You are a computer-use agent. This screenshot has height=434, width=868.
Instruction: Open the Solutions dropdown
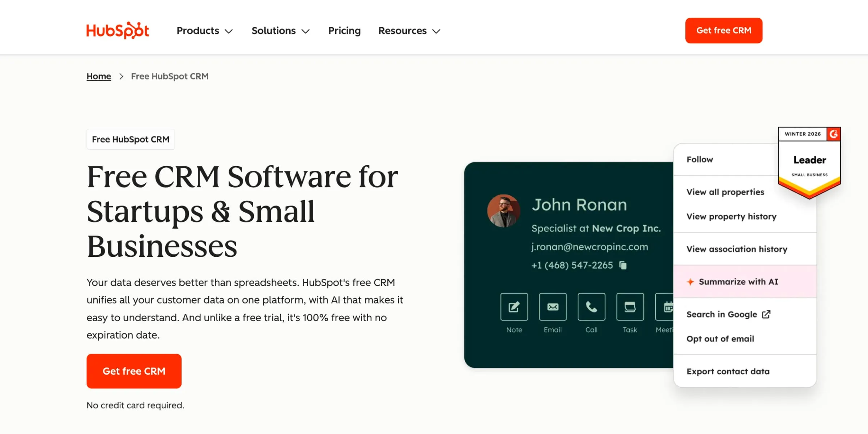pyautogui.click(x=280, y=31)
